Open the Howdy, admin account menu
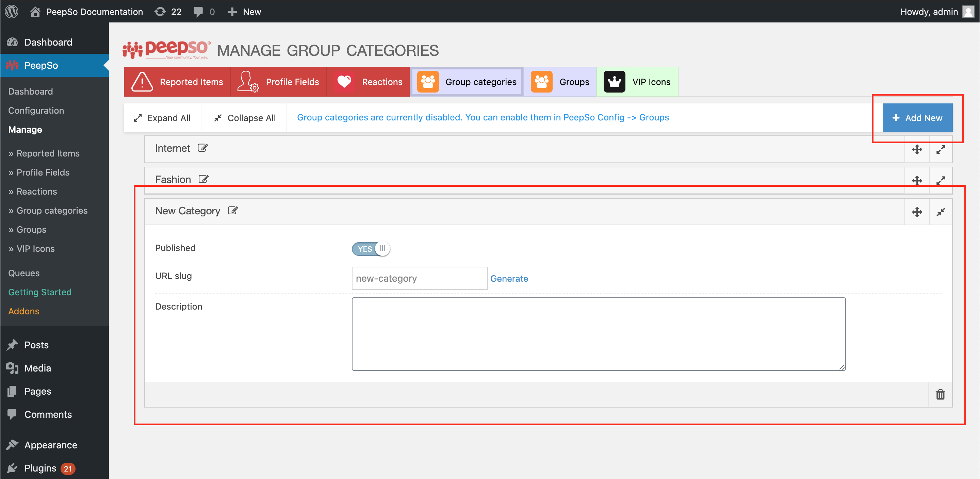The height and width of the screenshot is (479, 980). click(937, 12)
